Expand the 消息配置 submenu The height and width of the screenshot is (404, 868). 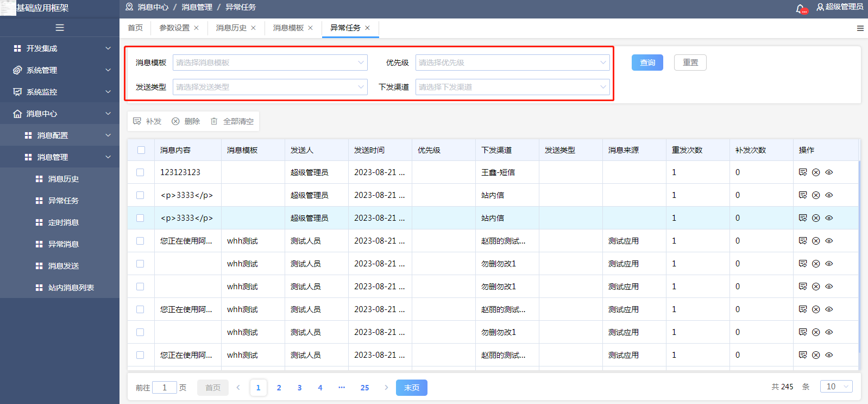tap(60, 135)
